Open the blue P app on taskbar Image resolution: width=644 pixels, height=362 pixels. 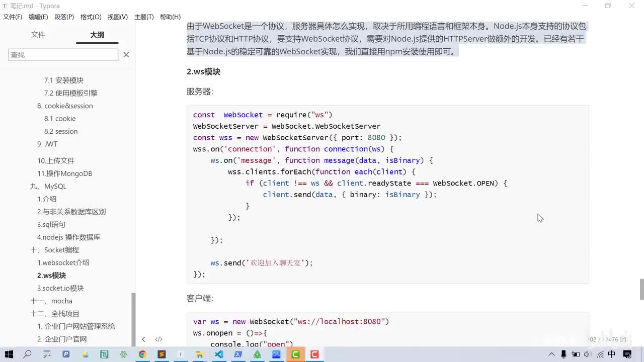point(66,354)
